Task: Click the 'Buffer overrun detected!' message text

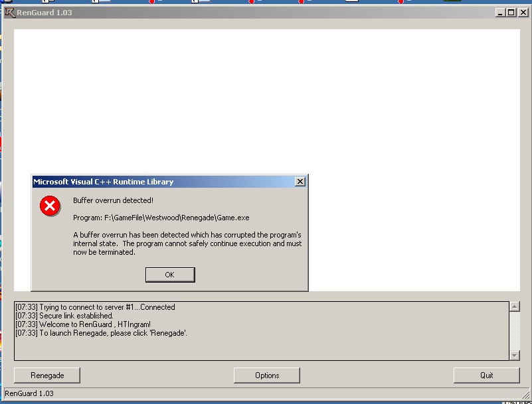Action: (113, 200)
